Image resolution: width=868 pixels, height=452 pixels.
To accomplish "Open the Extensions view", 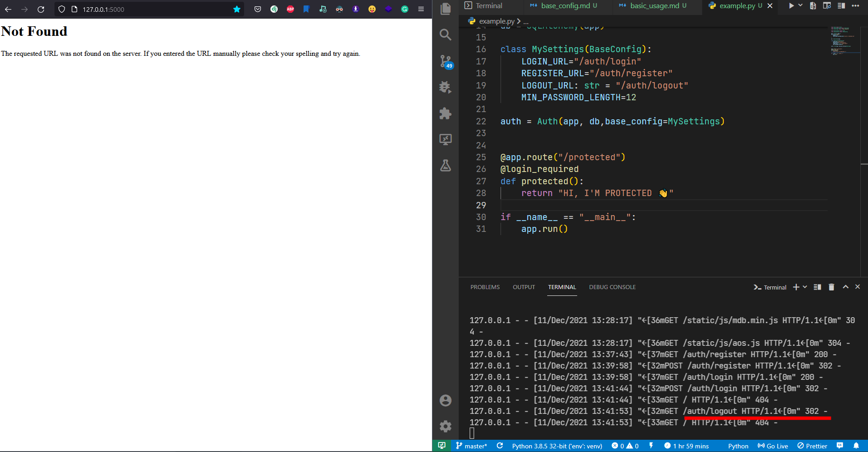I will 446,113.
